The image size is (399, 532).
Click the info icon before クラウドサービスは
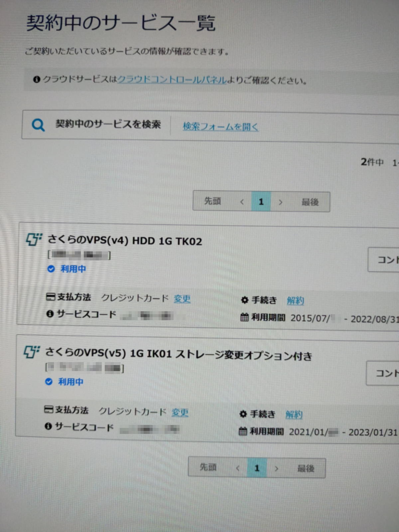coord(37,79)
